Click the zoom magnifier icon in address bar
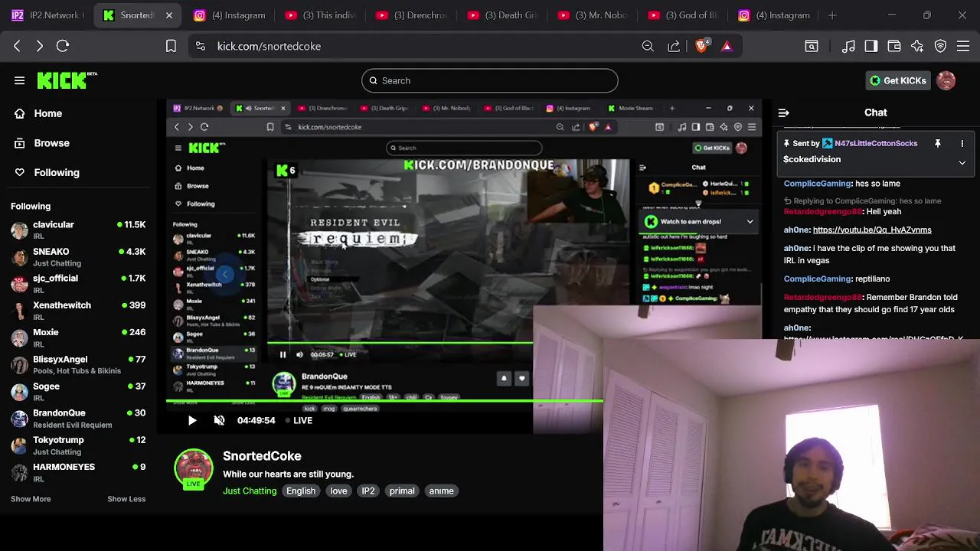This screenshot has width=980, height=551. point(648,46)
